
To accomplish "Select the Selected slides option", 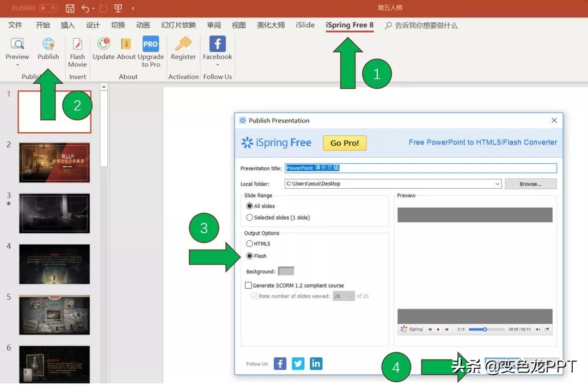I will [278, 218].
